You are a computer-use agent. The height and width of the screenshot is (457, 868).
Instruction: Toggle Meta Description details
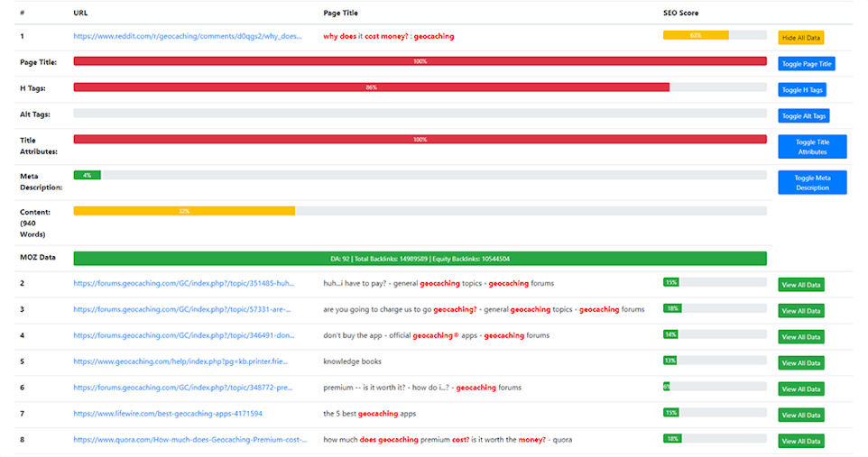click(x=812, y=183)
